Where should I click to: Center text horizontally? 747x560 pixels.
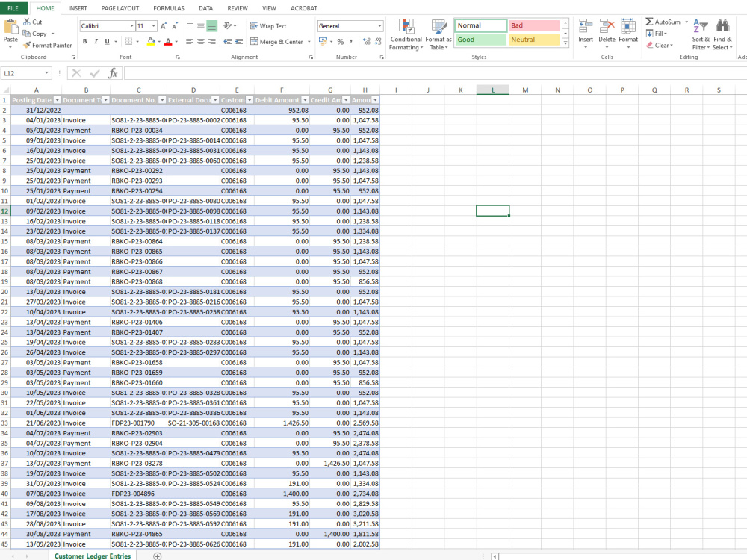click(200, 41)
